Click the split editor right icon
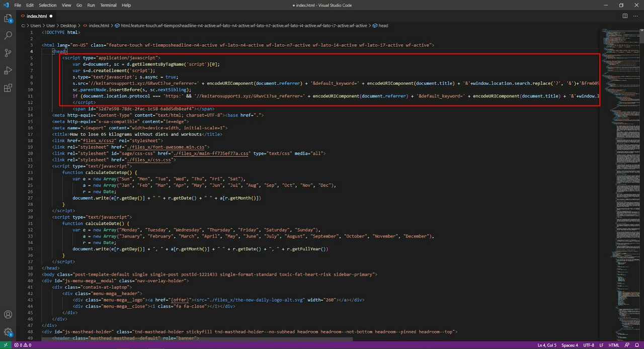Image resolution: width=644 pixels, height=349 pixels. (x=625, y=16)
